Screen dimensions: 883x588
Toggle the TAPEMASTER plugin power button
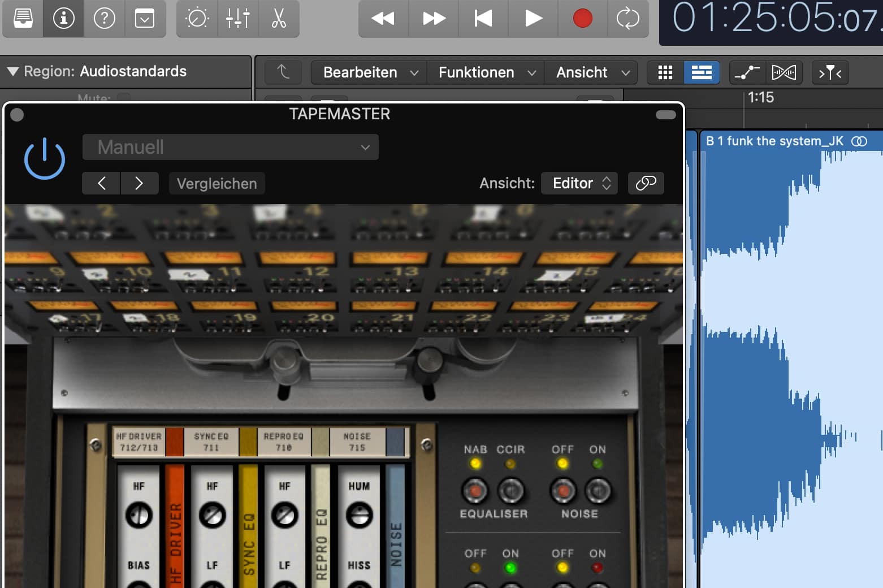point(45,159)
